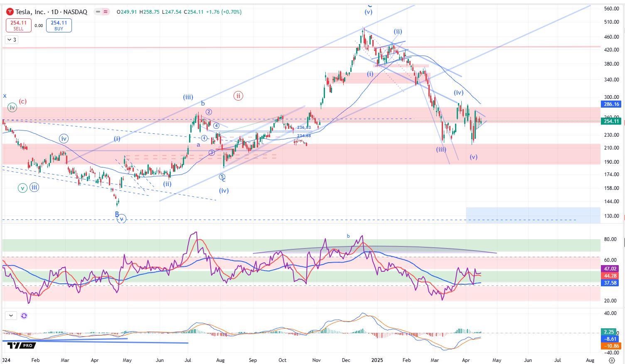Click the Sep label on the time axis
Screen dimensions: 625x364
[x=253, y=360]
